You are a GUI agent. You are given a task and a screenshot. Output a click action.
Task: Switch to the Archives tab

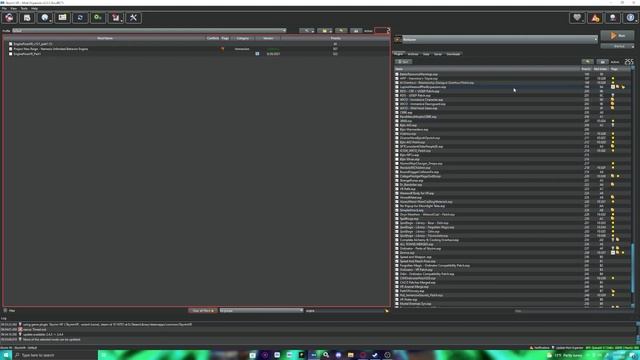coord(413,54)
